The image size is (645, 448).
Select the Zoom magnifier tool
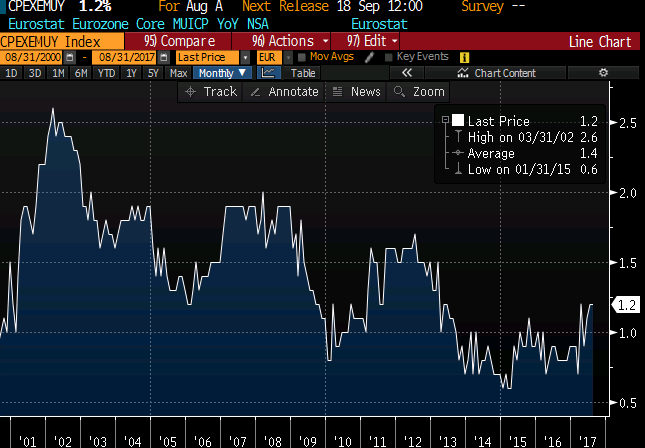419,91
